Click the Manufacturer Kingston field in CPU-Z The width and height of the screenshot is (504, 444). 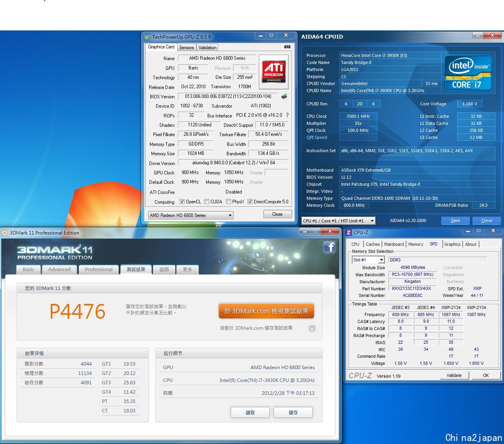412,282
